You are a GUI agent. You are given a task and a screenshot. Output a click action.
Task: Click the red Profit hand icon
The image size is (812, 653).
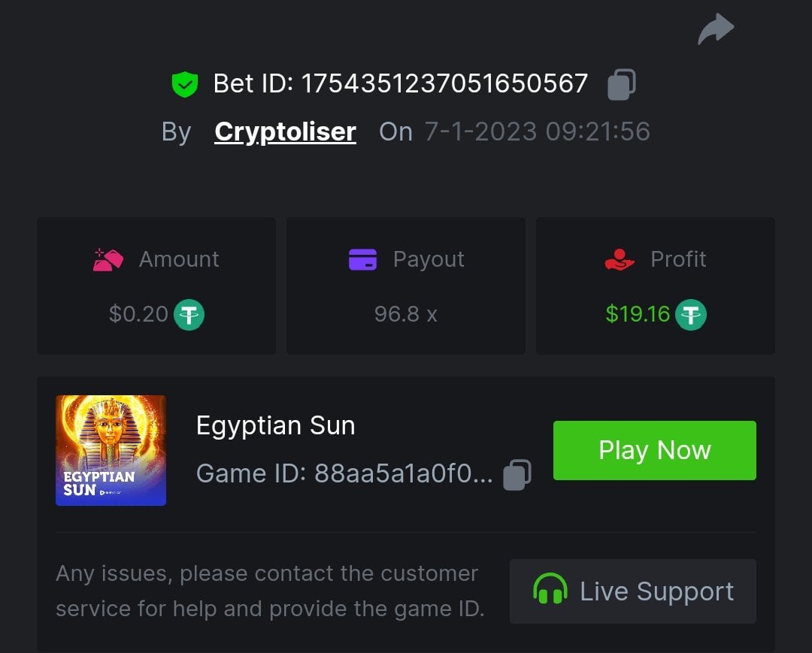(x=620, y=260)
